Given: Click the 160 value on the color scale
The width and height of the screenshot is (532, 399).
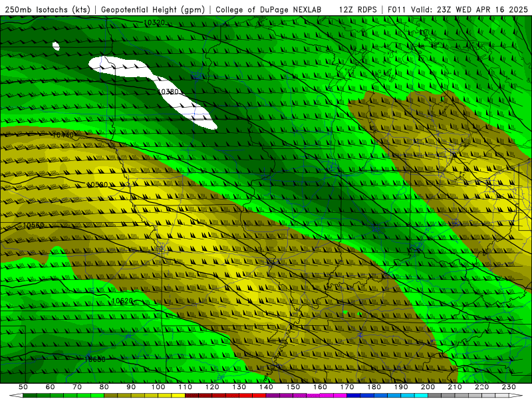Looking at the screenshot, I should [320, 387].
